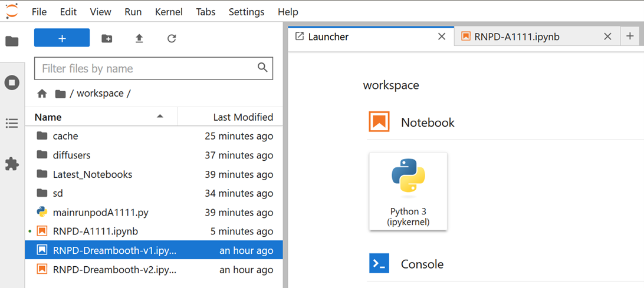Show the Table of Contents sidebar panel

pos(12,123)
